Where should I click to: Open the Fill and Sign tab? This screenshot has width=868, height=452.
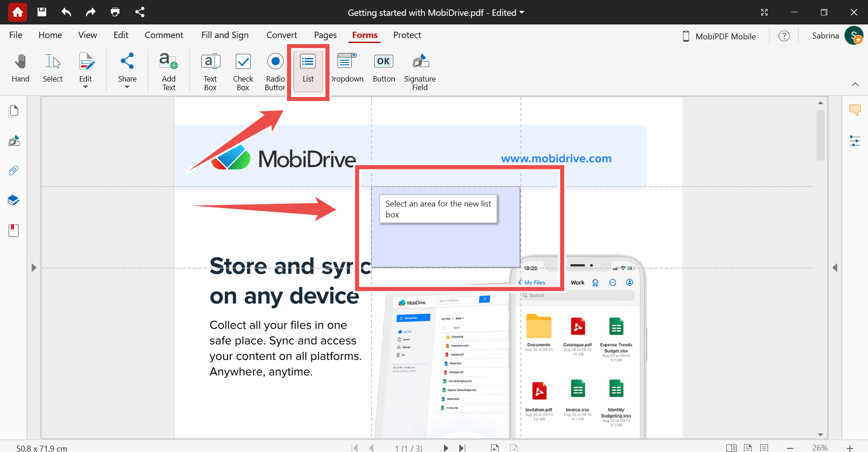[x=225, y=35]
